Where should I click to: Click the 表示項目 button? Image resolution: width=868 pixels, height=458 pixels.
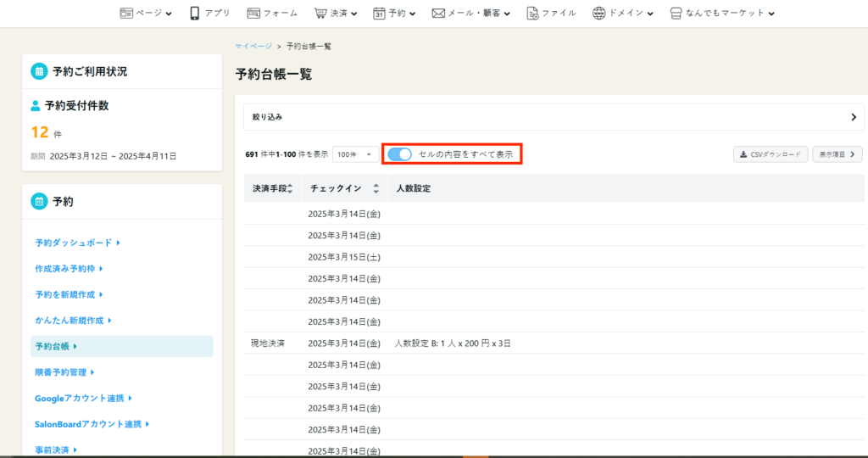coord(837,154)
